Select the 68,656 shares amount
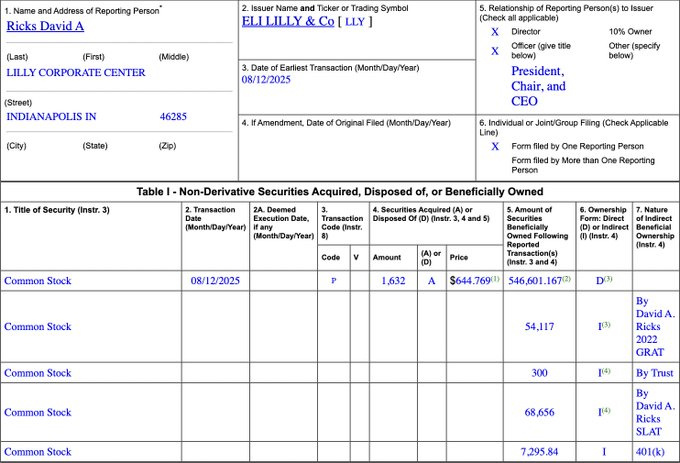 [x=538, y=412]
